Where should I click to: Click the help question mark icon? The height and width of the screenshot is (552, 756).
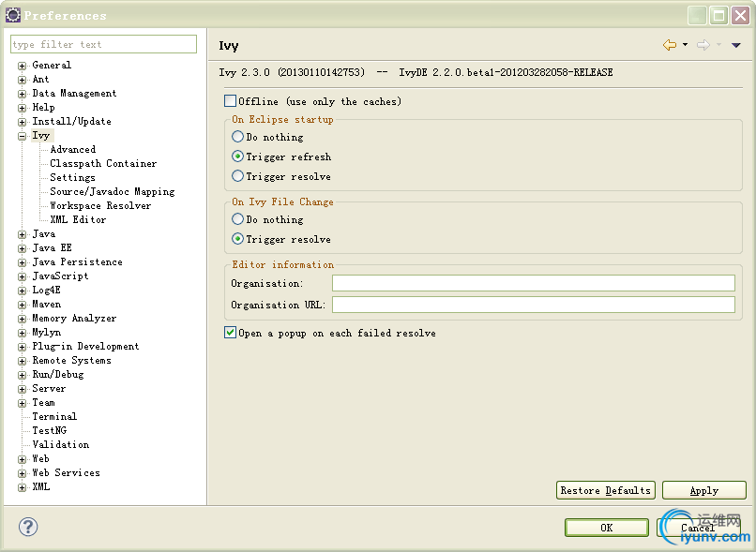click(x=28, y=527)
